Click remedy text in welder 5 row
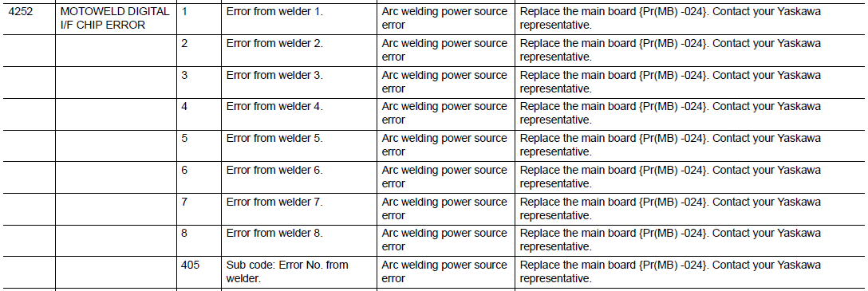Viewport: 868px width, 291px height. tap(671, 145)
